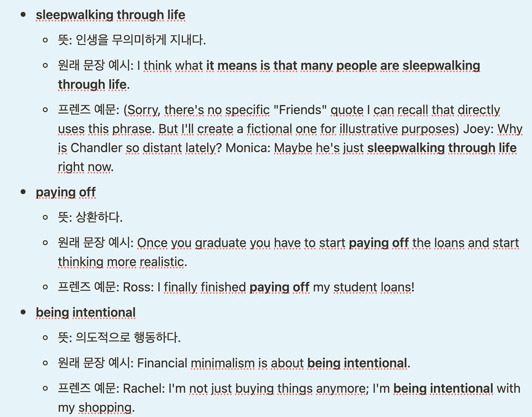Click the 'thinking more realistic.' line
This screenshot has height=417, width=532.
pos(123,262)
